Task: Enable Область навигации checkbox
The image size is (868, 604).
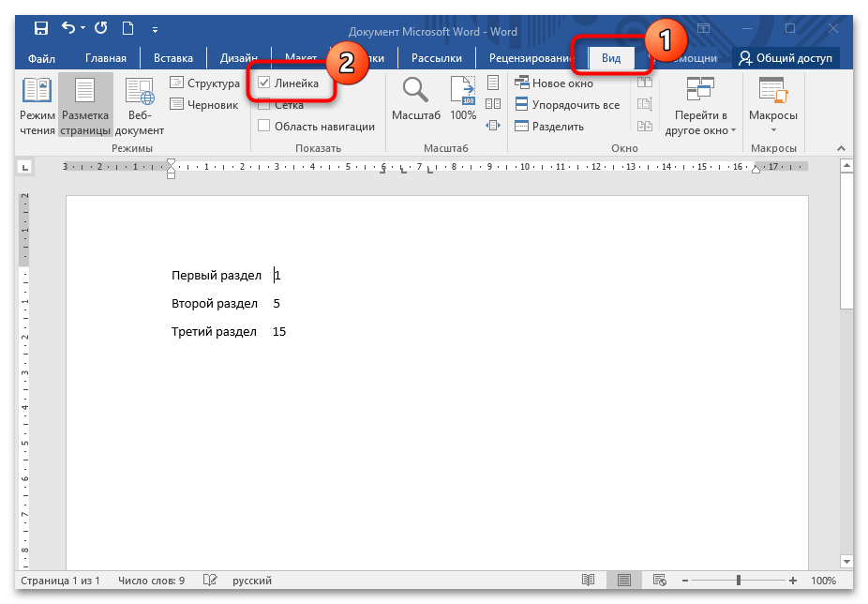Action: [x=264, y=127]
